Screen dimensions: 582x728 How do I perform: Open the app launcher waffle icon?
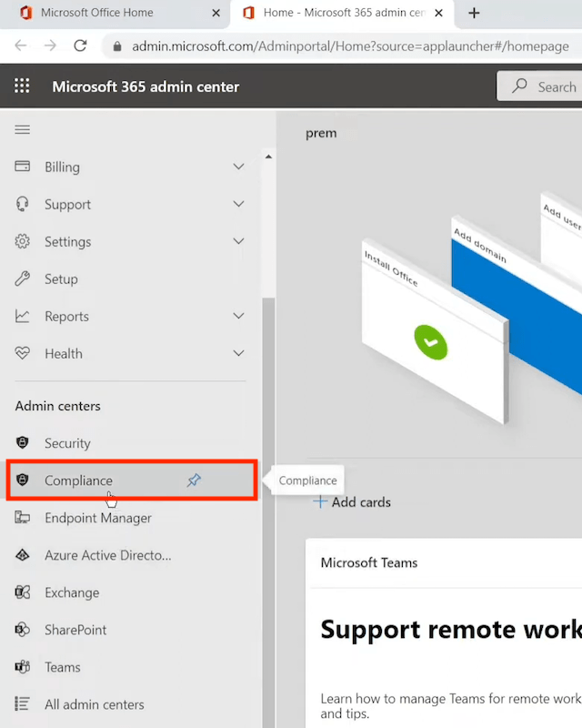click(22, 86)
